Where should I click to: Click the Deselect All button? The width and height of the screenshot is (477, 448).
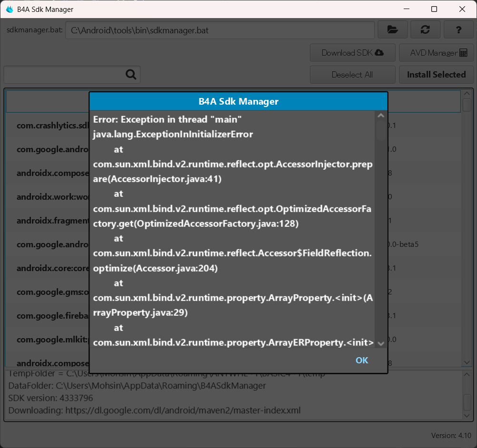(353, 75)
